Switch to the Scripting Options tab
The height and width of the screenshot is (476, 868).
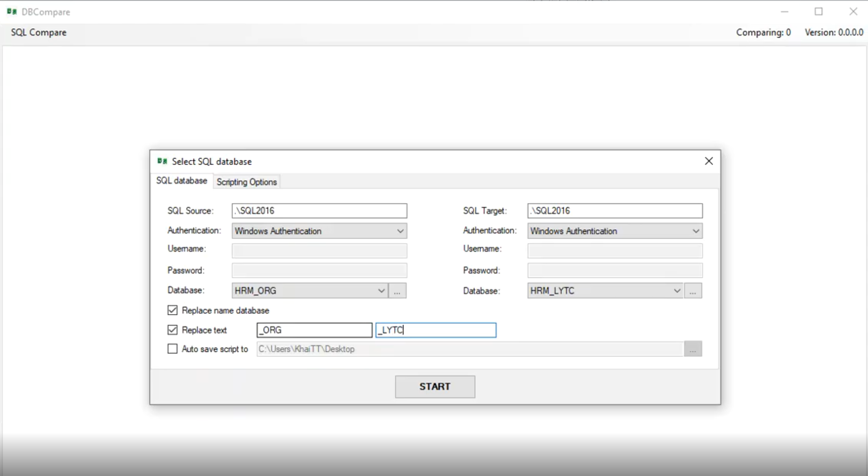[247, 182]
